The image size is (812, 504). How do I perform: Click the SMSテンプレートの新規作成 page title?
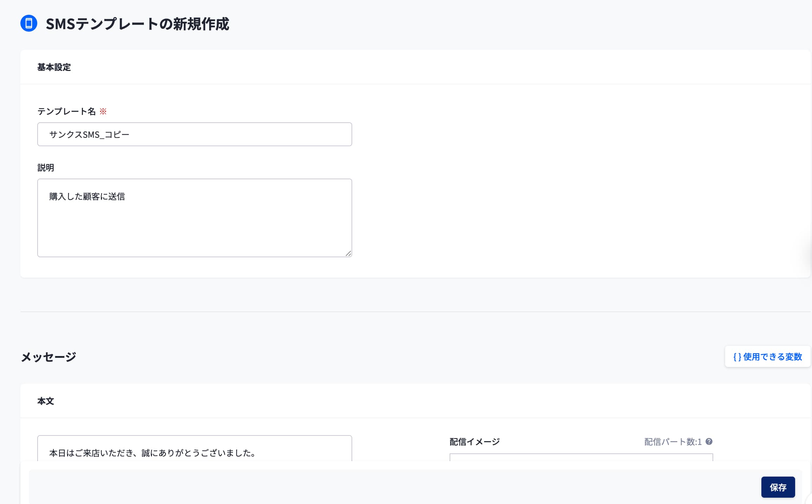click(x=137, y=24)
